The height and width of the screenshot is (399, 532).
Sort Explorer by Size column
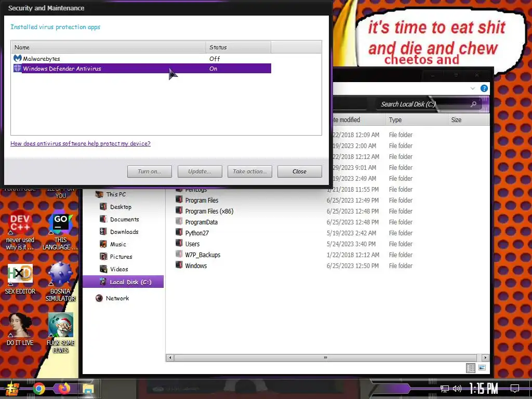tap(469, 120)
